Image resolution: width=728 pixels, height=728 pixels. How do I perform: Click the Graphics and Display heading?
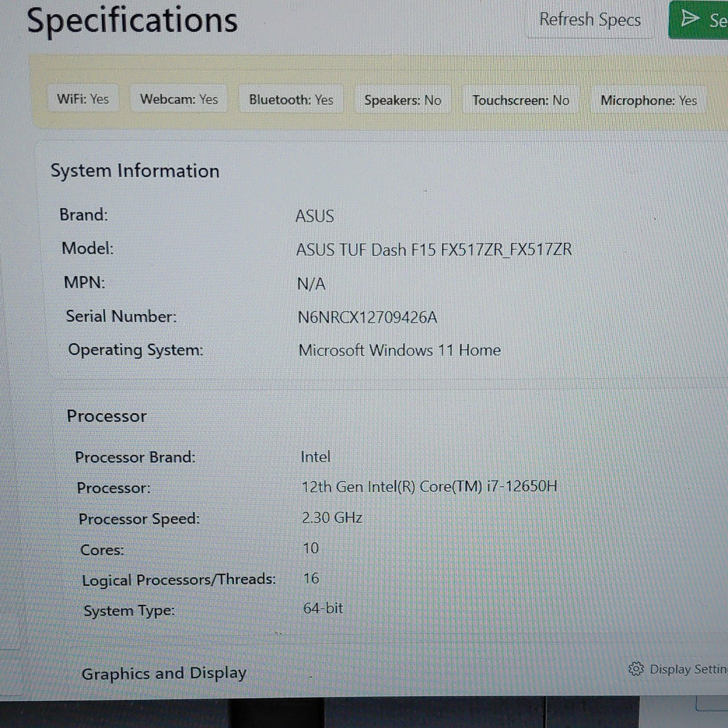click(x=164, y=673)
